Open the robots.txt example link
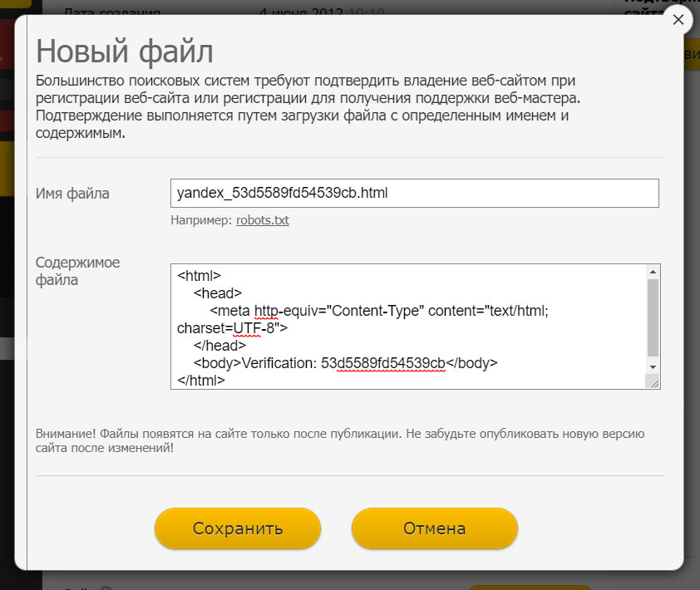 pos(263,220)
